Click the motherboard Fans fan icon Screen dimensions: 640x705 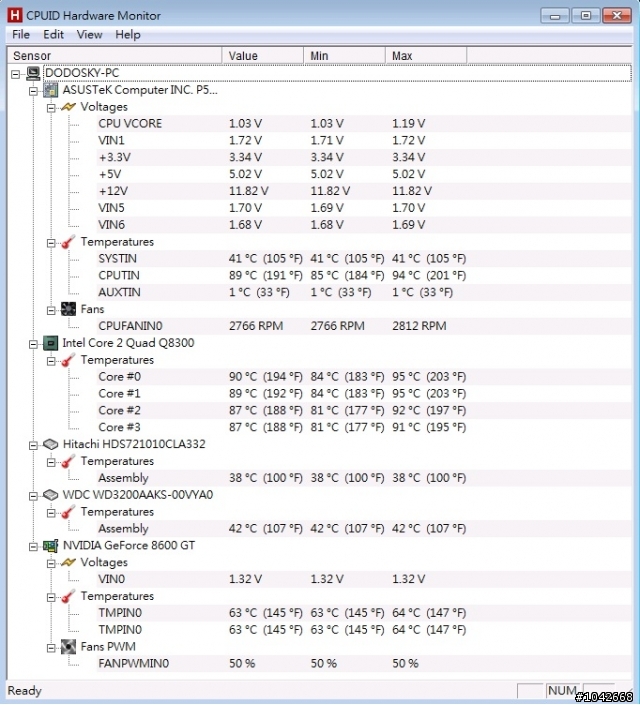(x=68, y=309)
